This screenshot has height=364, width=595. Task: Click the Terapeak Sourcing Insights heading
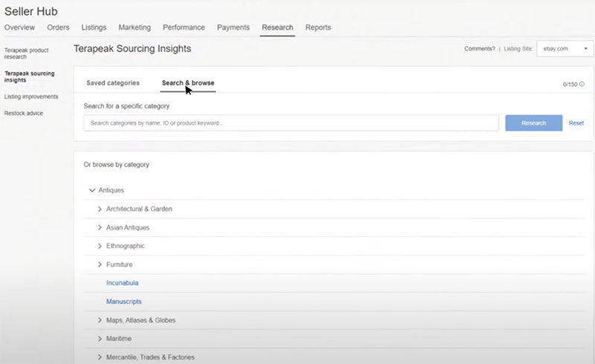point(132,48)
